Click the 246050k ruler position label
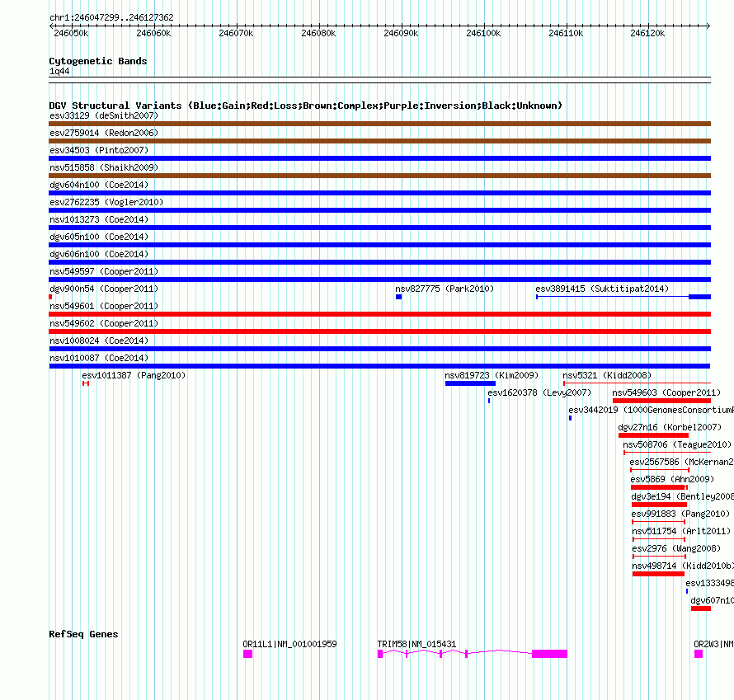734x700 pixels. click(71, 33)
